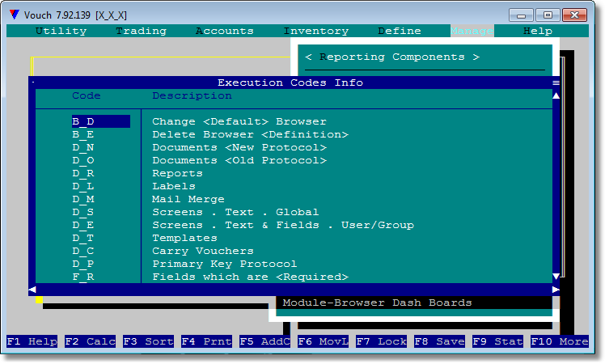Click 'Screens . Text . Global' description

click(235, 212)
